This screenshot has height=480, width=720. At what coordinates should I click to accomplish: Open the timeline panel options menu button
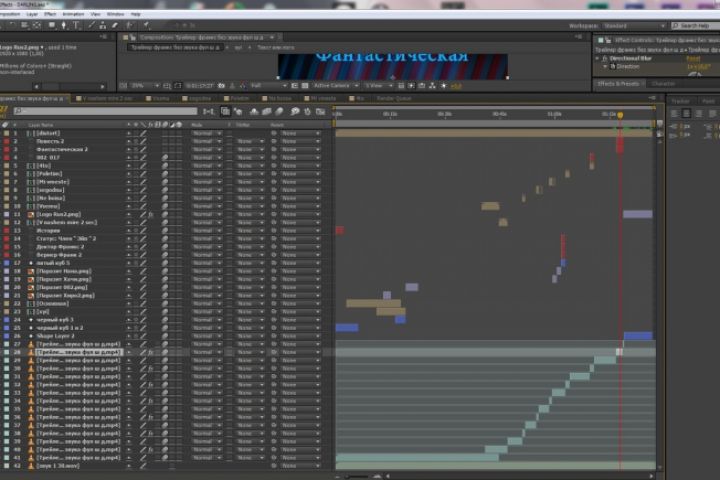click(x=652, y=98)
